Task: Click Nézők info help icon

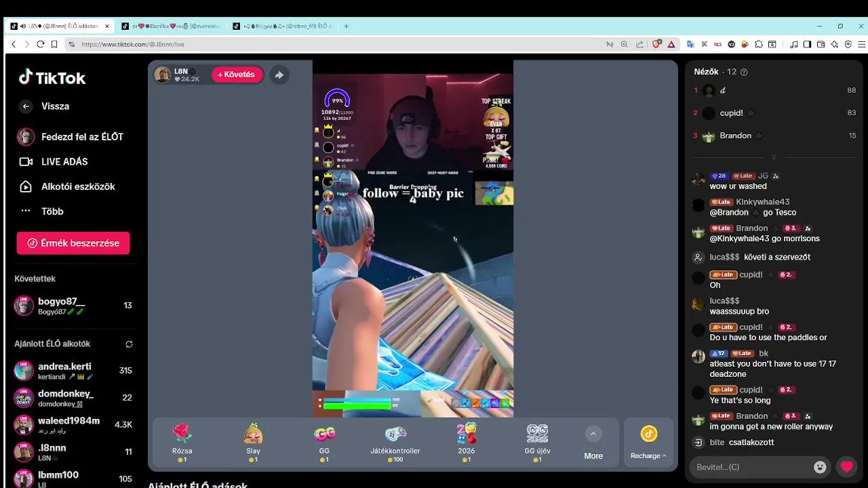Action: tap(744, 72)
